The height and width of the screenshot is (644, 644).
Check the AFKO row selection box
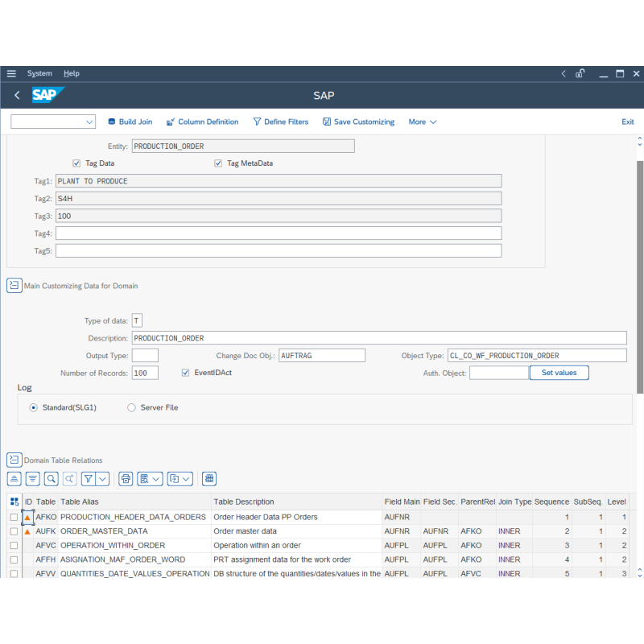14,517
